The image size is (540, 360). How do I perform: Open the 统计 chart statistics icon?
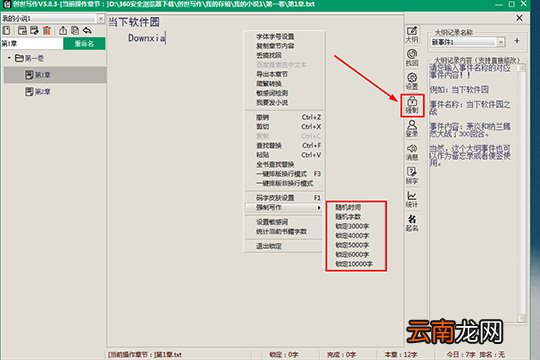[x=412, y=199]
